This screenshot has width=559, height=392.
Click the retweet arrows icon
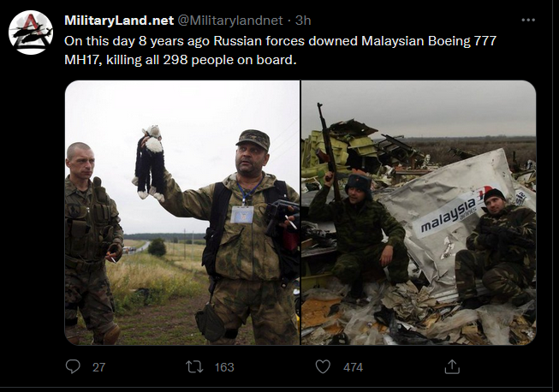[x=194, y=366]
